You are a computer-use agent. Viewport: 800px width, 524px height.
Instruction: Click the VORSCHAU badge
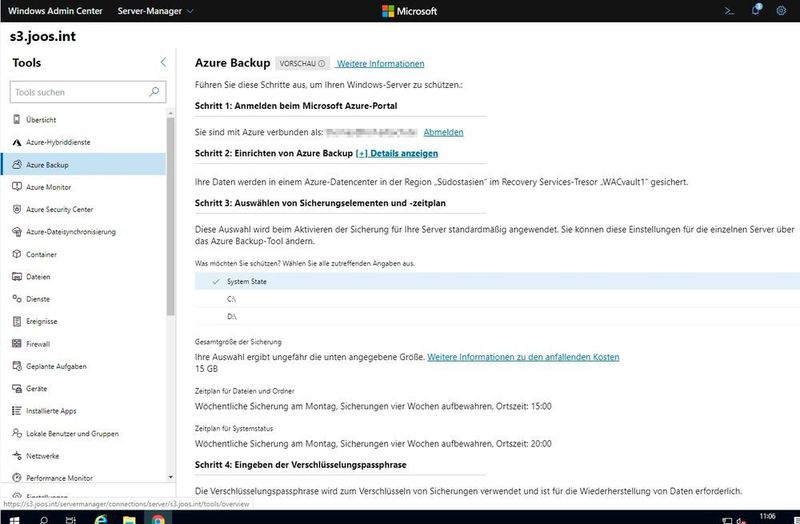[302, 64]
